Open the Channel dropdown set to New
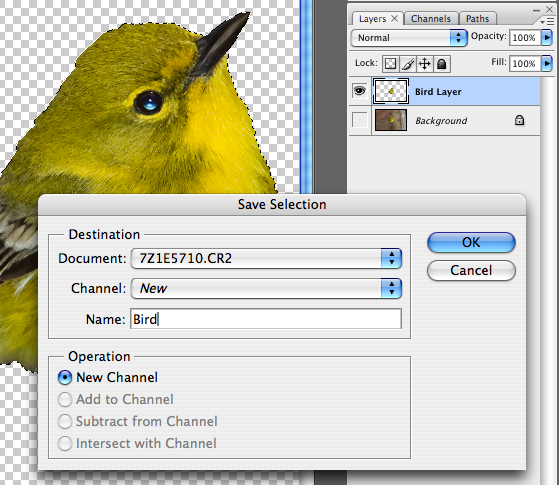Image resolution: width=559 pixels, height=485 pixels. tap(266, 288)
